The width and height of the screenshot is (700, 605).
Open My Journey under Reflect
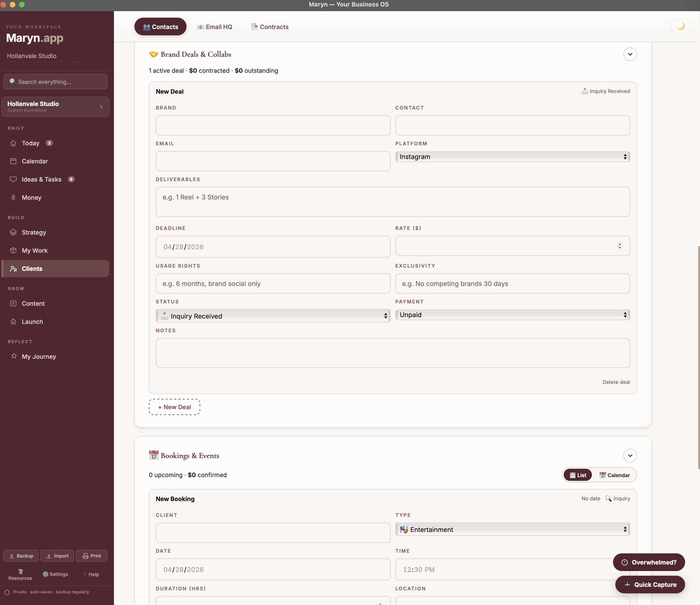click(x=39, y=356)
